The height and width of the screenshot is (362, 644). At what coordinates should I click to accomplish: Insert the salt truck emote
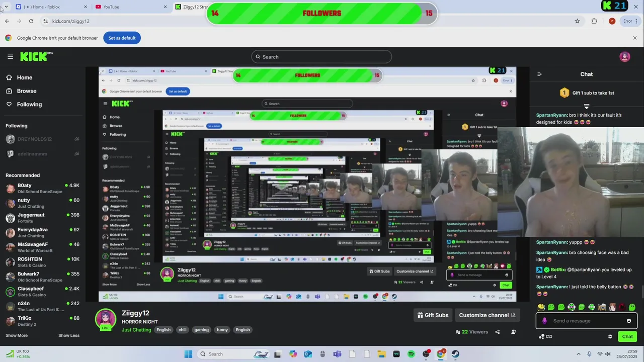pyautogui.click(x=602, y=307)
